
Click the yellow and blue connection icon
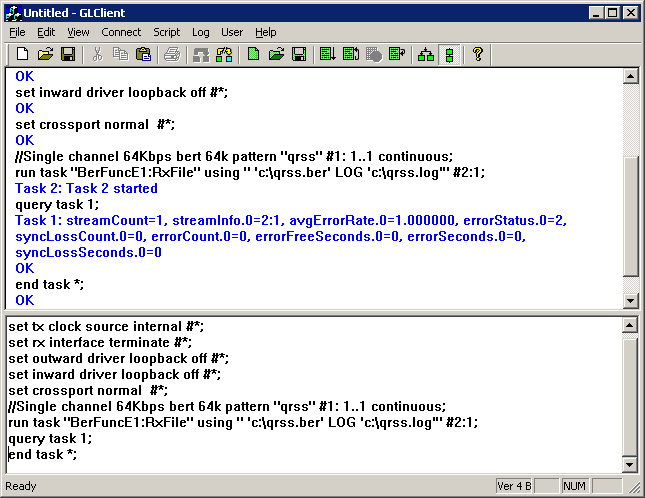(224, 54)
